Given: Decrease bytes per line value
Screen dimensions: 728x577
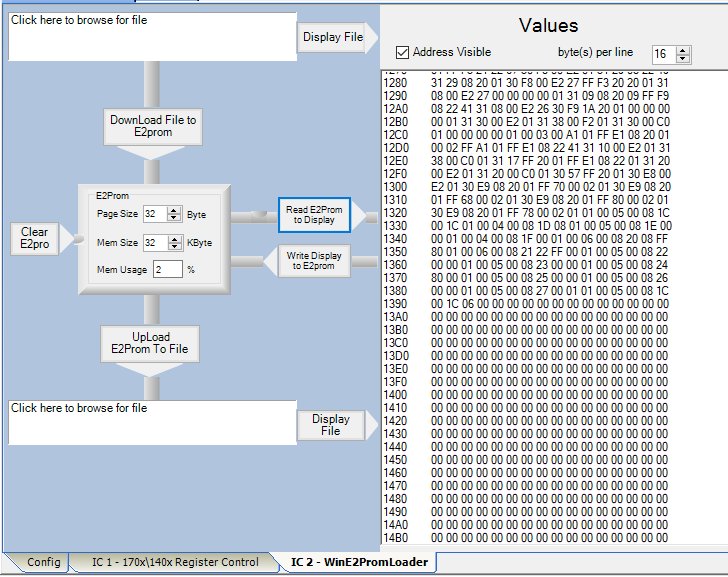Looking at the screenshot, I should pos(682,58).
